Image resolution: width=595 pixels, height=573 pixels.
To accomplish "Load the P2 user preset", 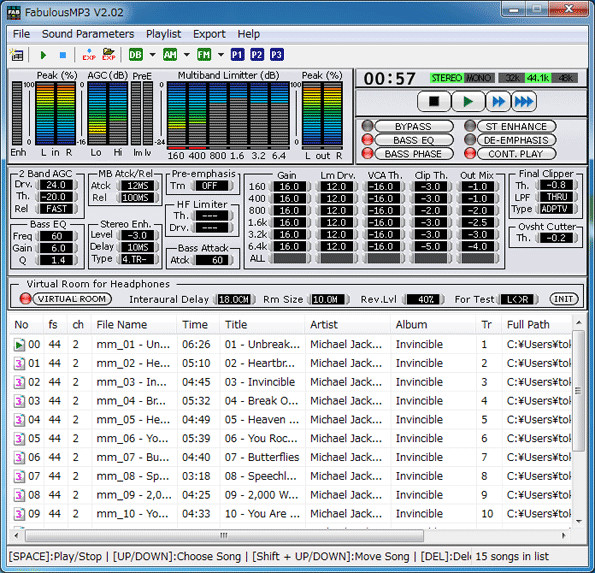I will pos(257,55).
